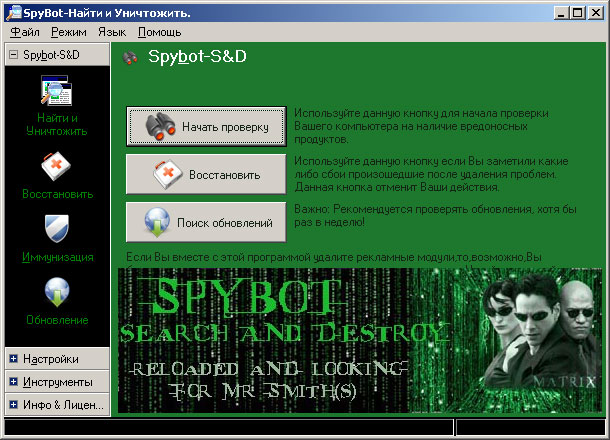
Task: Click the Иммунизация shield icon
Action: click(57, 228)
